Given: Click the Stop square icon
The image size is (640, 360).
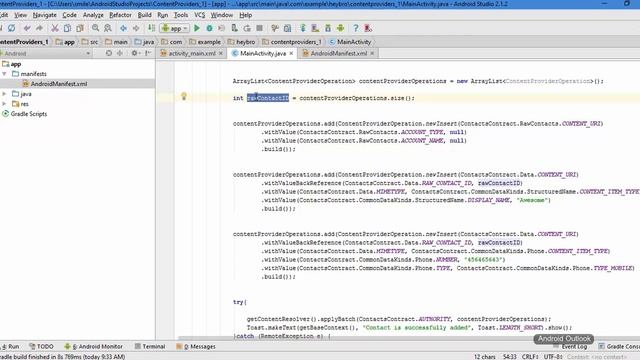Looking at the screenshot, I should pos(260,28).
